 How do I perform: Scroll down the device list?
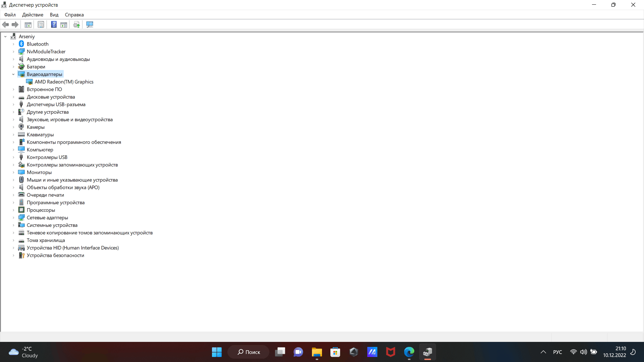pyautogui.click(x=641, y=335)
